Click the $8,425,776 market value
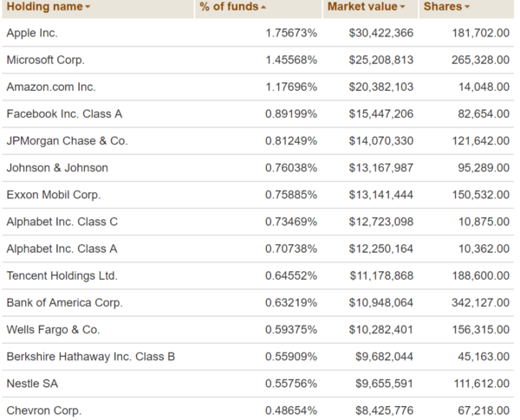 coord(384,410)
